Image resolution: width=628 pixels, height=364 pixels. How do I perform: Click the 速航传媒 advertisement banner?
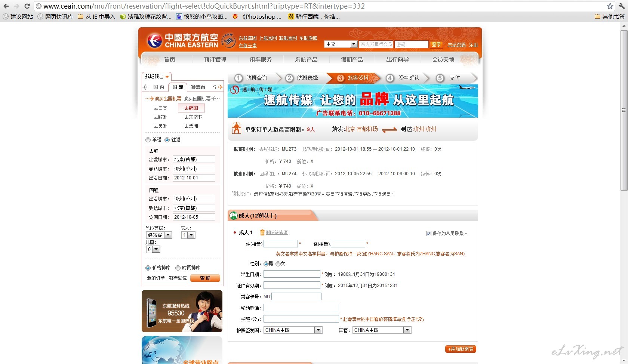point(353,101)
